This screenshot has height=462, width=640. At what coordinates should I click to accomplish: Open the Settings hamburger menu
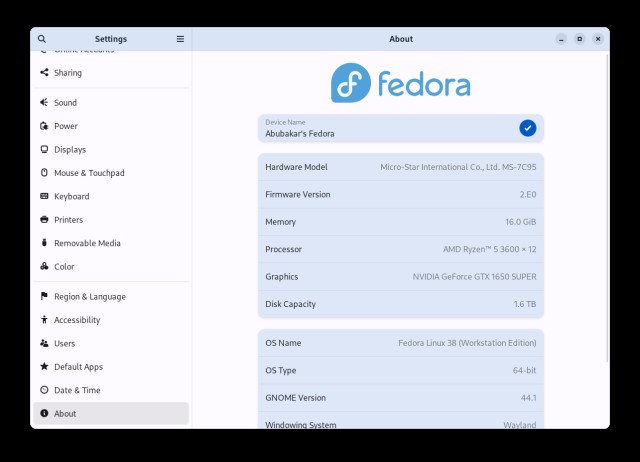[180, 39]
